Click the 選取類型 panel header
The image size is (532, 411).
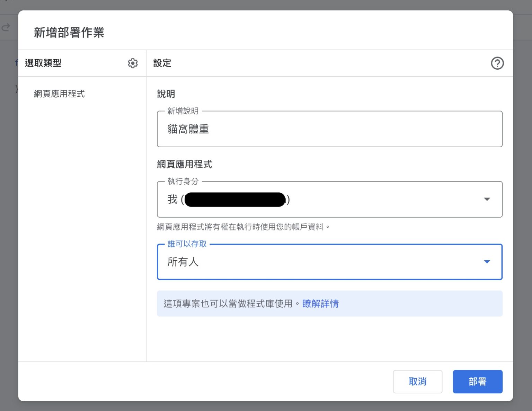coord(43,63)
